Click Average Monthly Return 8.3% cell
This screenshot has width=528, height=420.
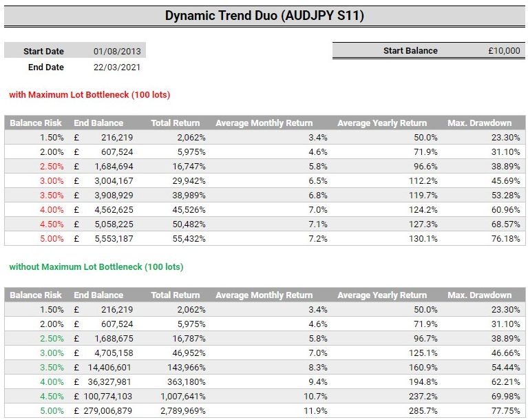tap(318, 368)
